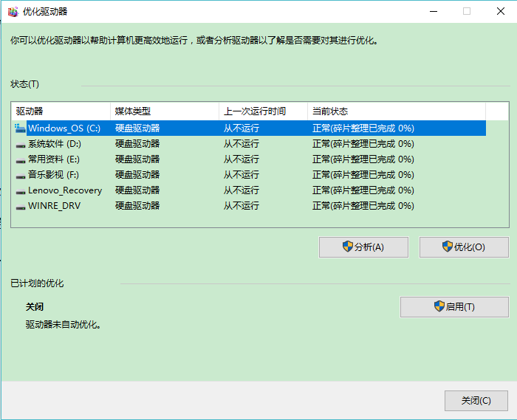This screenshot has height=420, width=517.
Task: Select the 常用资料 (E:) drive row
Action: point(249,159)
